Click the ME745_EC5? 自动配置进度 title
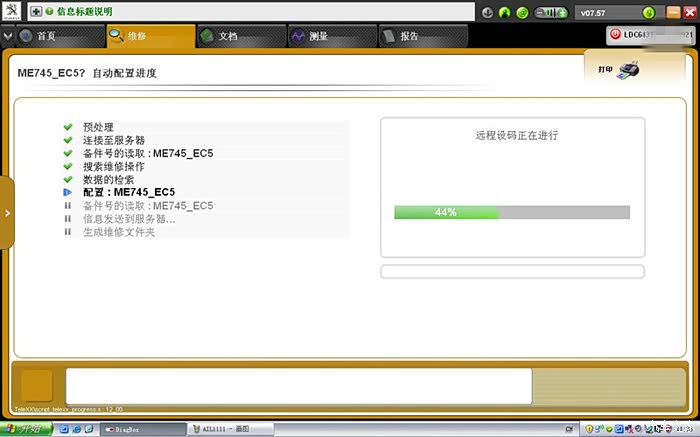700x437 pixels. point(87,73)
